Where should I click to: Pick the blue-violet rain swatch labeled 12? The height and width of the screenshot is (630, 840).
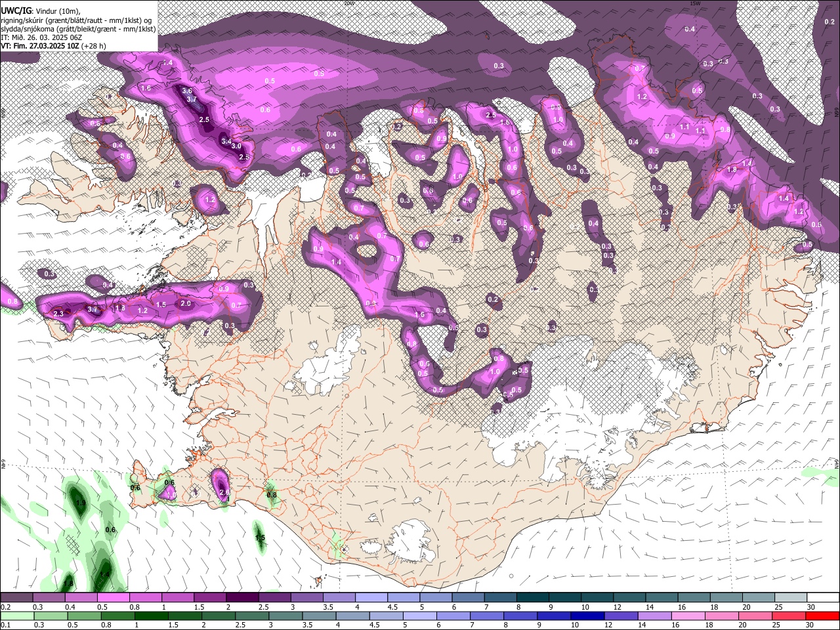pyautogui.click(x=621, y=616)
